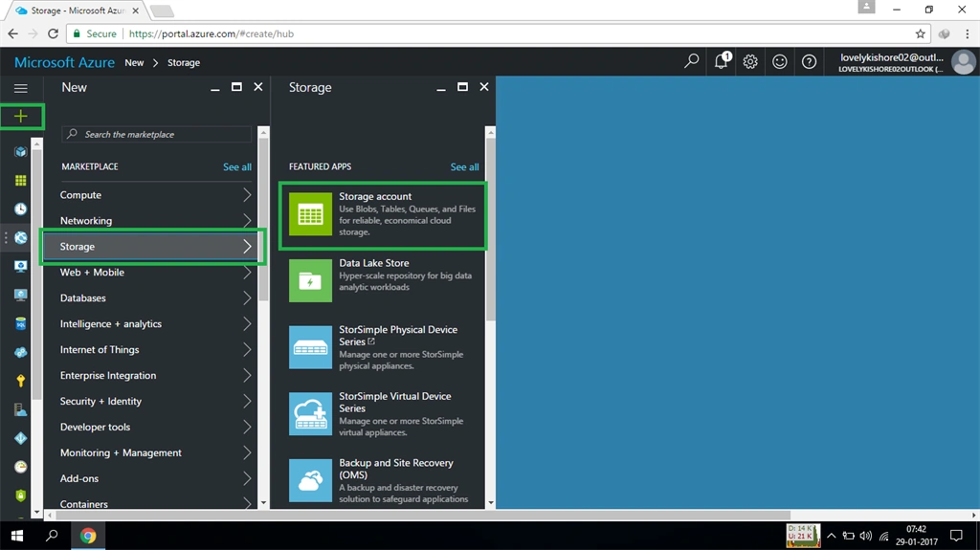Click the search magnifier in Azure header

click(x=691, y=61)
